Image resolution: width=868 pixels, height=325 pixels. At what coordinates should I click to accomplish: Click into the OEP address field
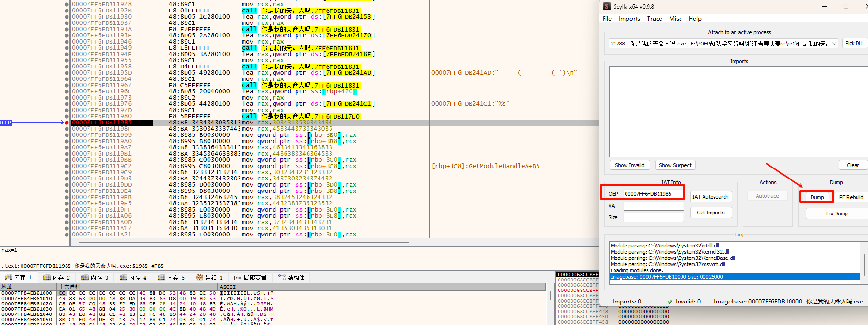(x=653, y=194)
